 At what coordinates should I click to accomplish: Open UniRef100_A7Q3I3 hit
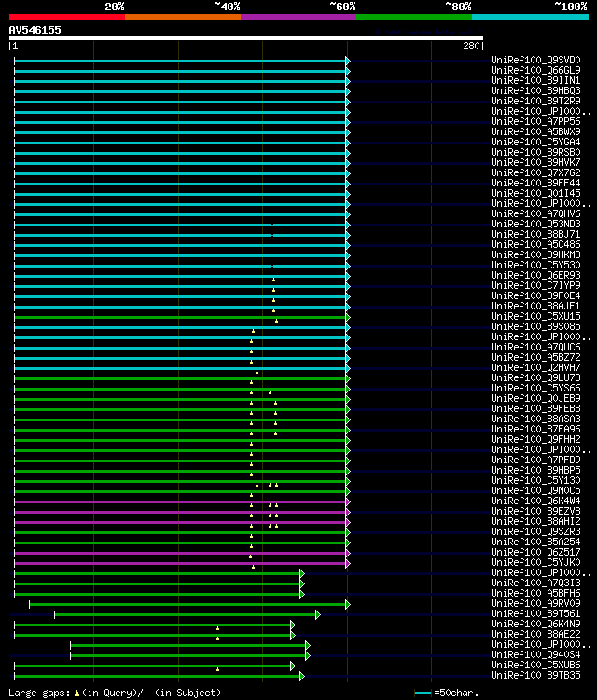coord(535,583)
